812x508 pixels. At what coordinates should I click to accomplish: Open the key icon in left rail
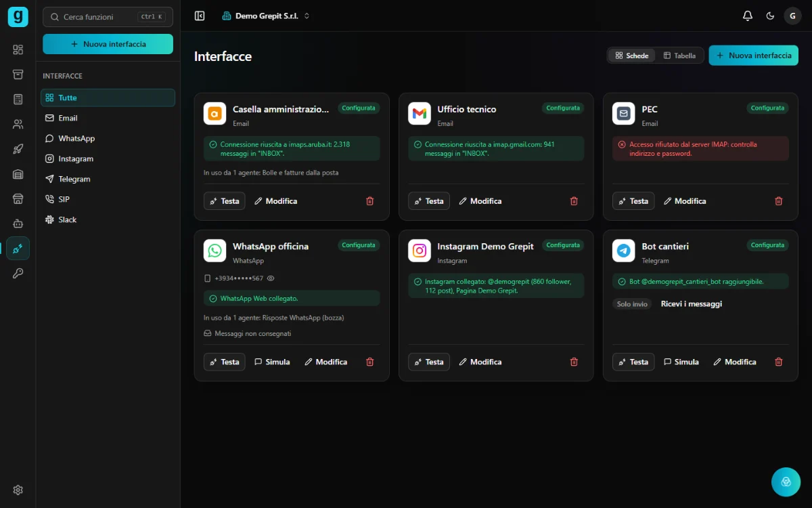18,274
